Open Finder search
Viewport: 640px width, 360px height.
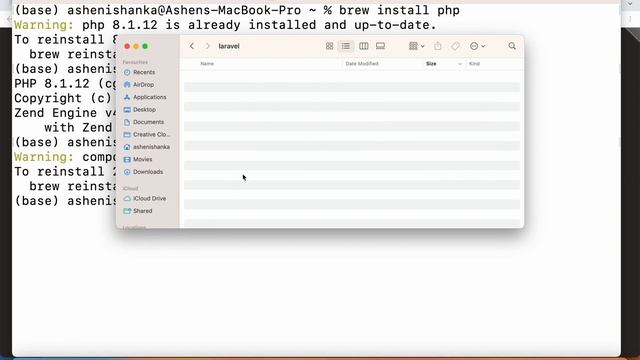coord(512,46)
